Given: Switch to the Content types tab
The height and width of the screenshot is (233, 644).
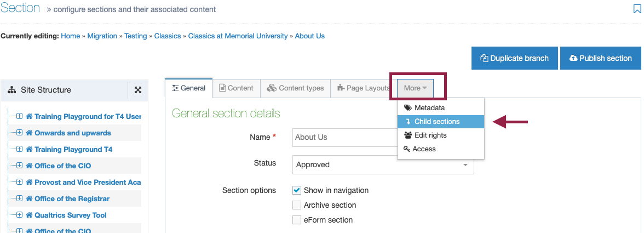Looking at the screenshot, I should coord(295,88).
